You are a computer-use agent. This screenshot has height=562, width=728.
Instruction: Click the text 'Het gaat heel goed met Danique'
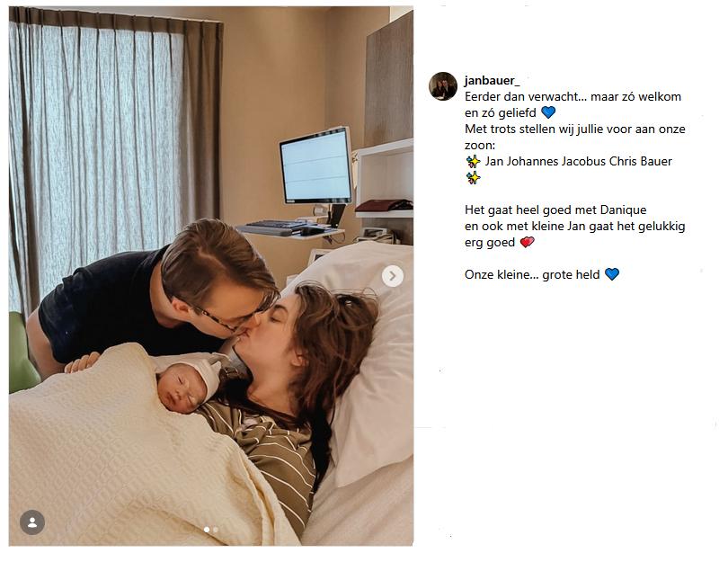(555, 210)
